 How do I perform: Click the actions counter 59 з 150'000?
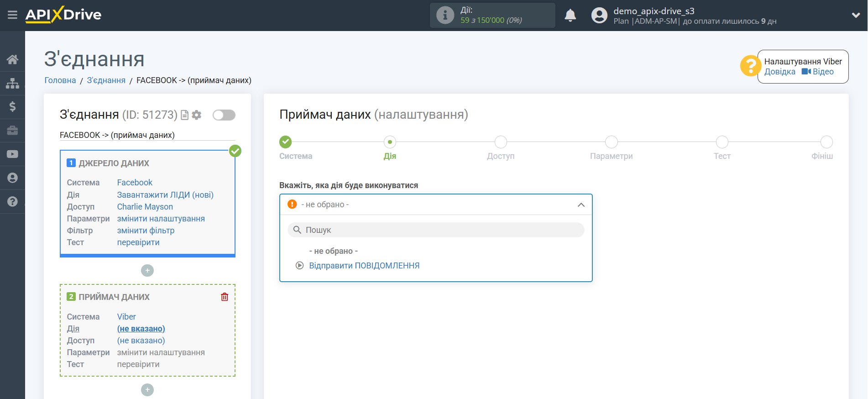[x=491, y=20]
